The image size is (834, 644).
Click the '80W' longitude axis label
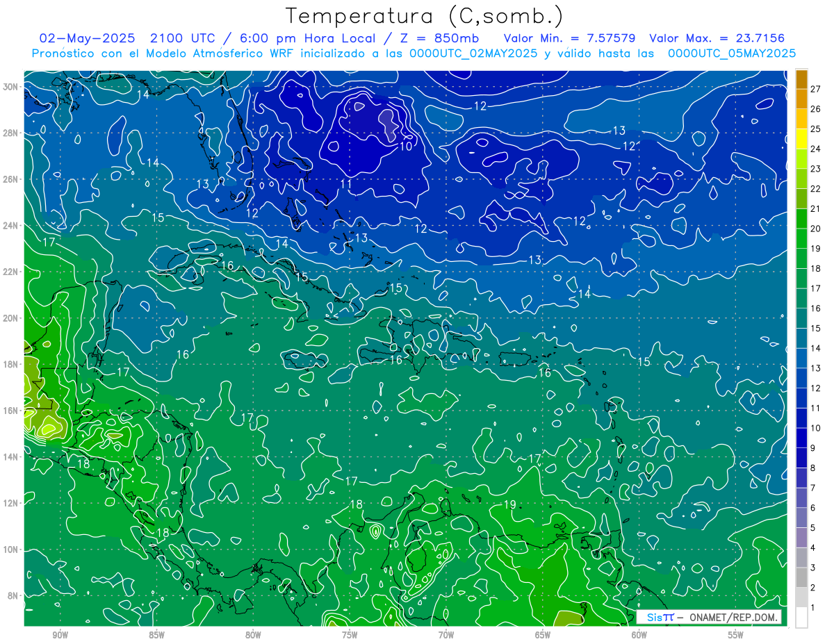coord(253,635)
